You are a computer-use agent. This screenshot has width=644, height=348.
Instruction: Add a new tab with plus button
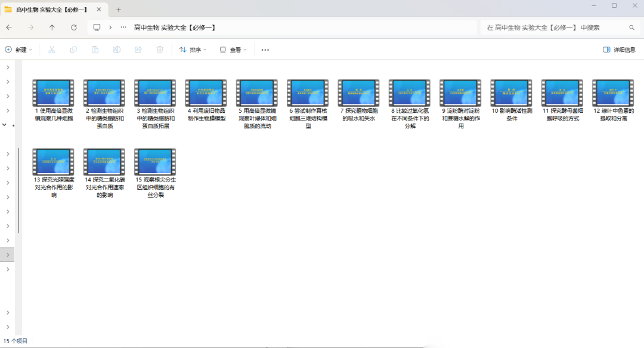coord(119,10)
